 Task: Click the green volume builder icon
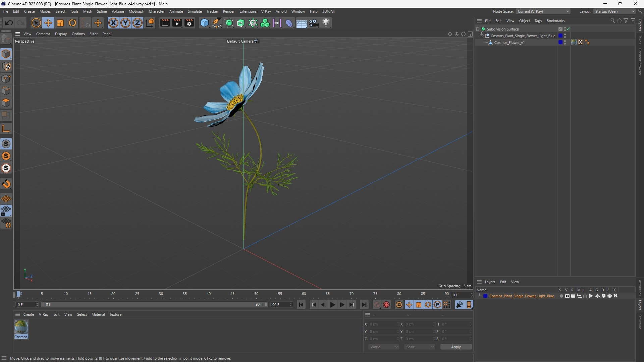click(265, 23)
